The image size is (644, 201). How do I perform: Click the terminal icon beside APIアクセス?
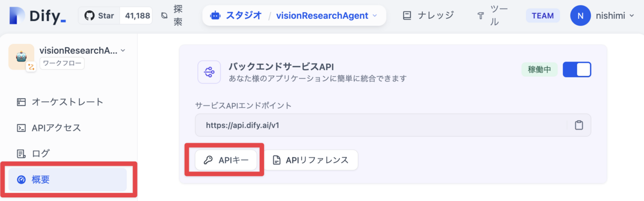pyautogui.click(x=21, y=128)
